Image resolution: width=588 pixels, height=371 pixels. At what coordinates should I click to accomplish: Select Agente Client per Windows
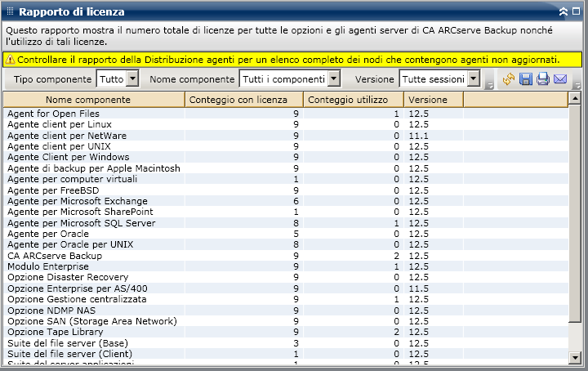point(286,157)
